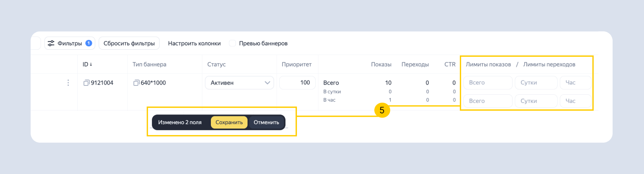The height and width of the screenshot is (174, 644).
Task: Click the Приоритет column header
Action: click(x=296, y=64)
